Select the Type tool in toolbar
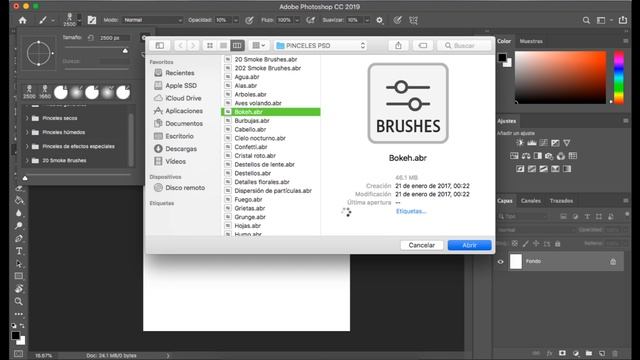Viewport: 640px width, 360px height. (19, 251)
